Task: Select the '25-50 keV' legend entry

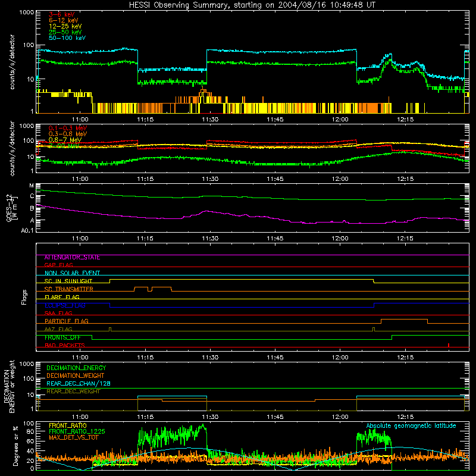Action: [x=65, y=32]
